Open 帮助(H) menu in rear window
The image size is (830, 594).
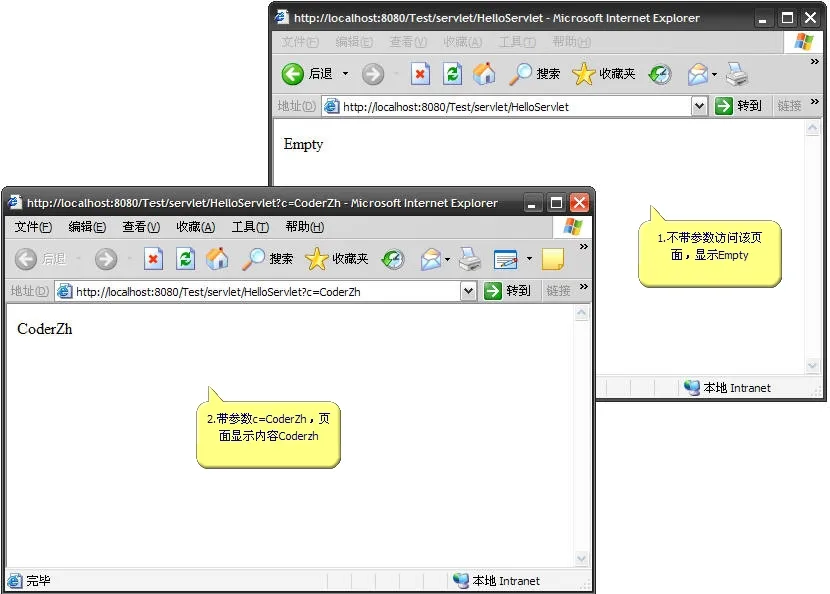pyautogui.click(x=571, y=41)
